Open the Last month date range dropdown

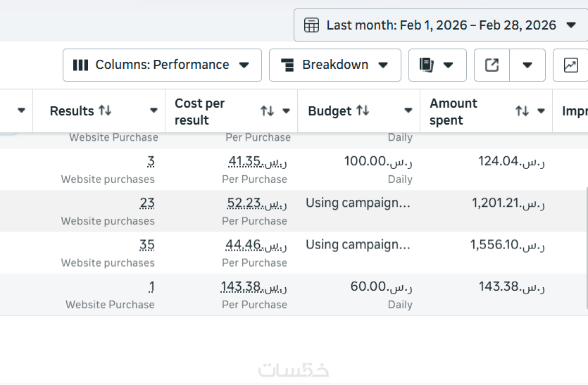(440, 25)
